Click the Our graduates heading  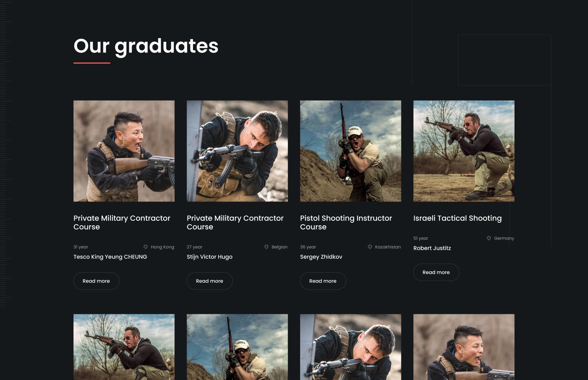[146, 46]
